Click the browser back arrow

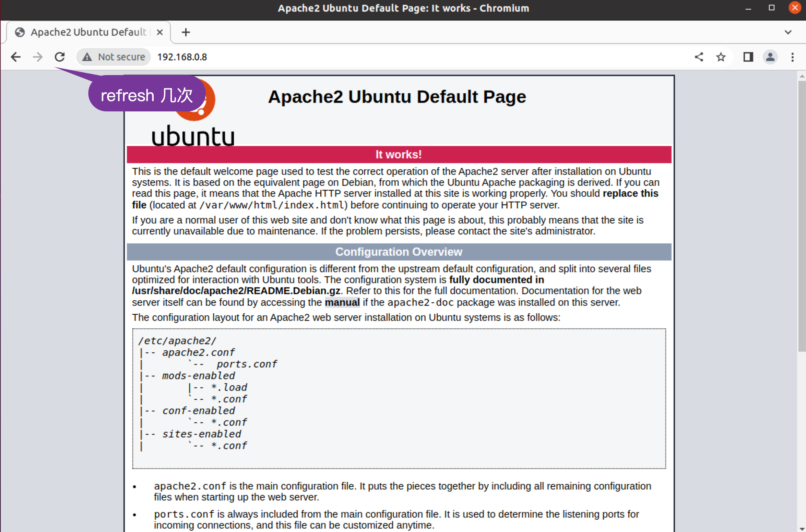16,57
